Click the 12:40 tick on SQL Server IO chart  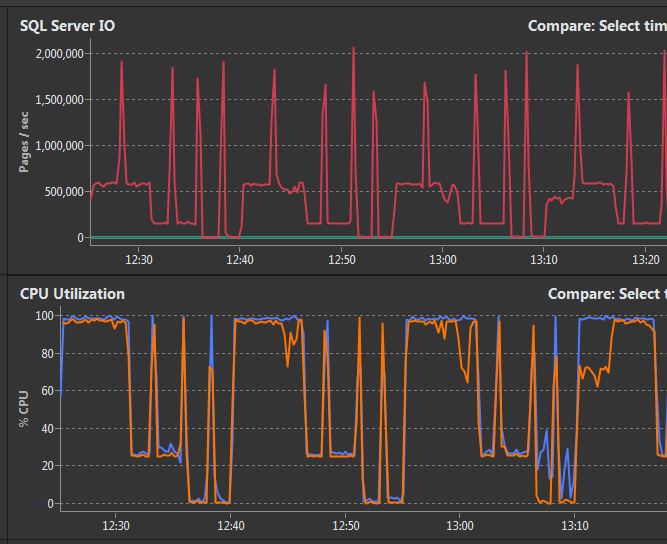point(240,259)
